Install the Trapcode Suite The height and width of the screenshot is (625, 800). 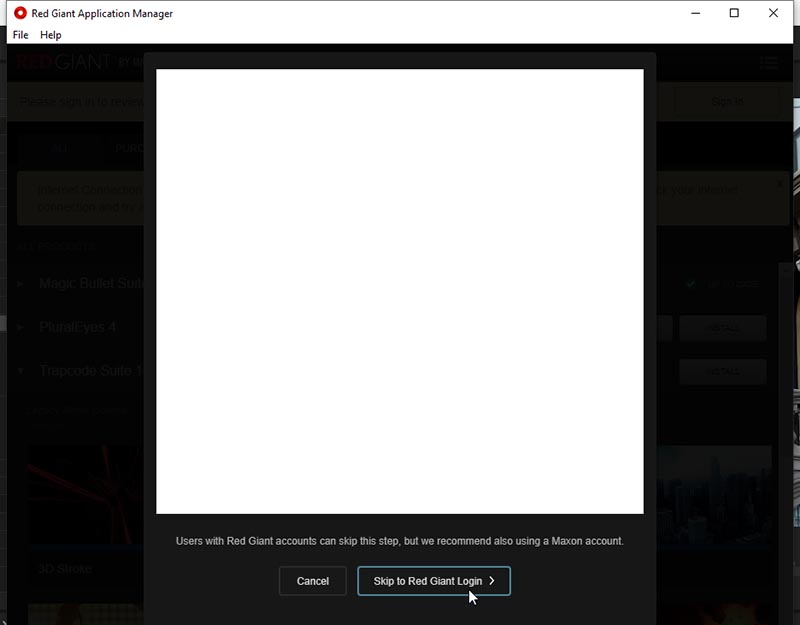[722, 371]
